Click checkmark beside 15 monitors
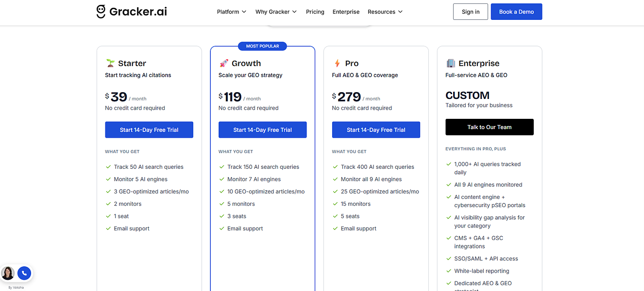The width and height of the screenshot is (644, 291). (x=336, y=204)
